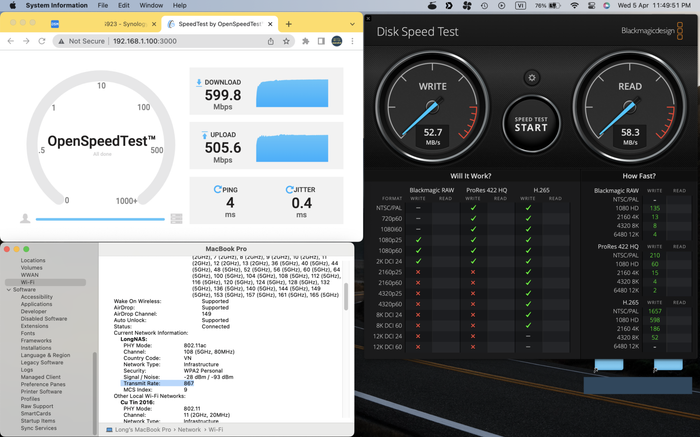Open Disk Speed Test settings gear
This screenshot has width=700, height=437.
pyautogui.click(x=531, y=78)
